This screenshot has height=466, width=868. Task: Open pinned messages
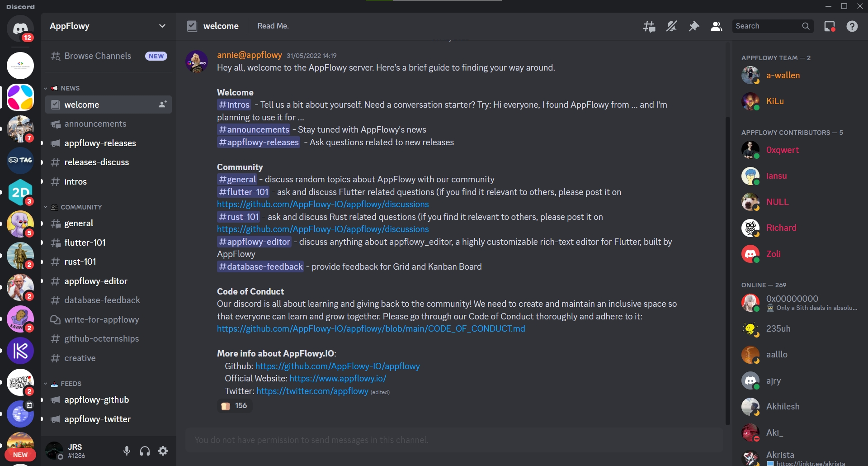click(693, 26)
